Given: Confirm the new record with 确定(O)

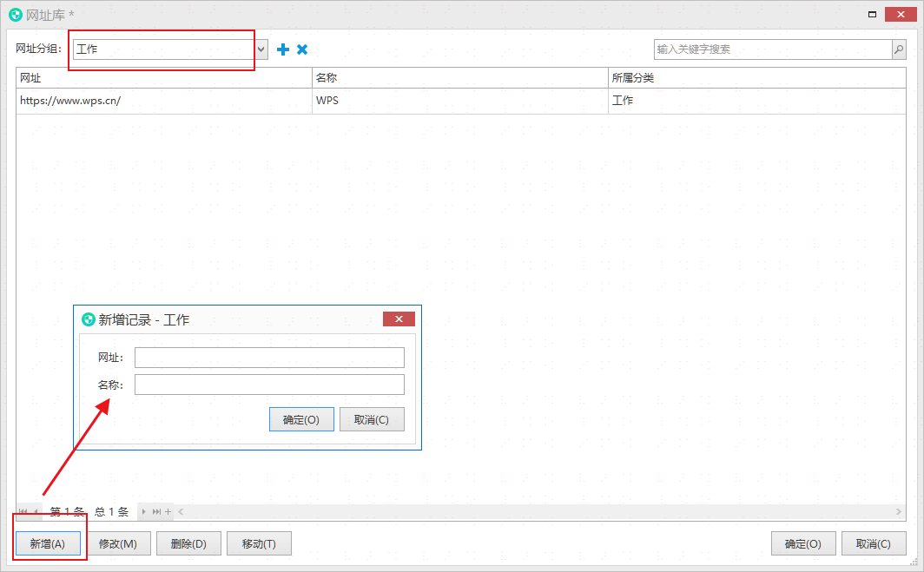Looking at the screenshot, I should tap(301, 419).
